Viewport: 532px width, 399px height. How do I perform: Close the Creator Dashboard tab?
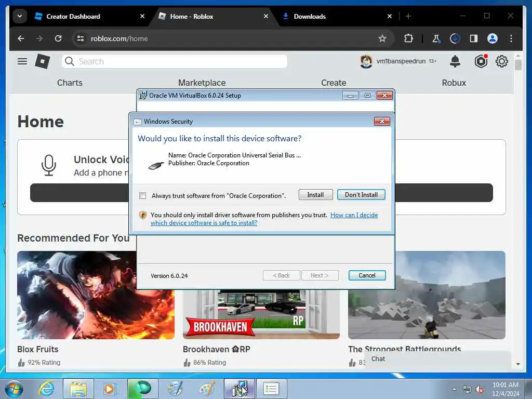[x=142, y=16]
